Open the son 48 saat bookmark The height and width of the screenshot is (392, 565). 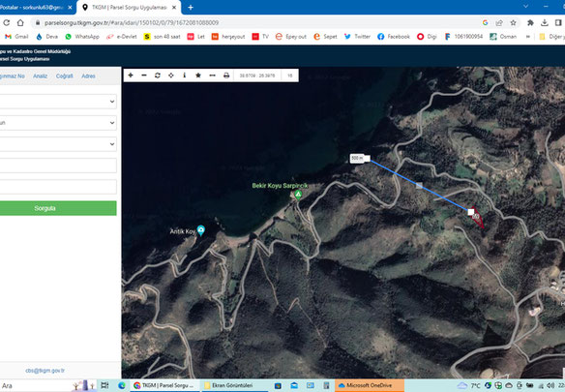[163, 37]
